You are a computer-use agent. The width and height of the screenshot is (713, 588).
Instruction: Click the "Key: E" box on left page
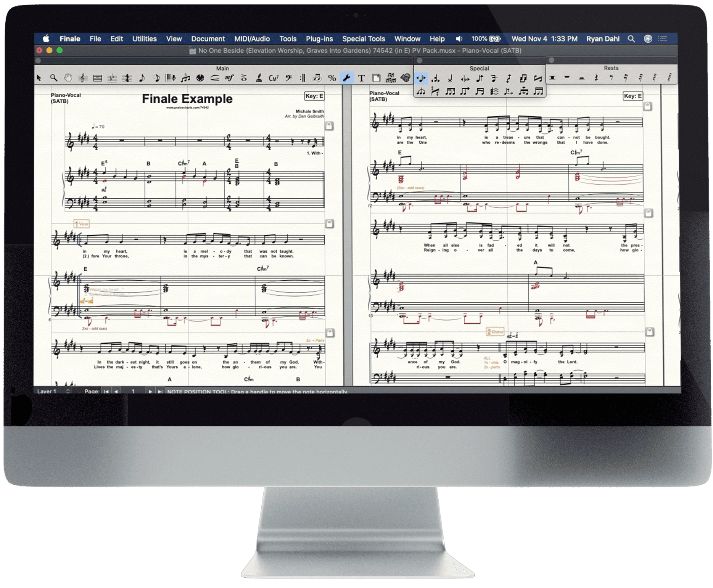click(x=314, y=96)
